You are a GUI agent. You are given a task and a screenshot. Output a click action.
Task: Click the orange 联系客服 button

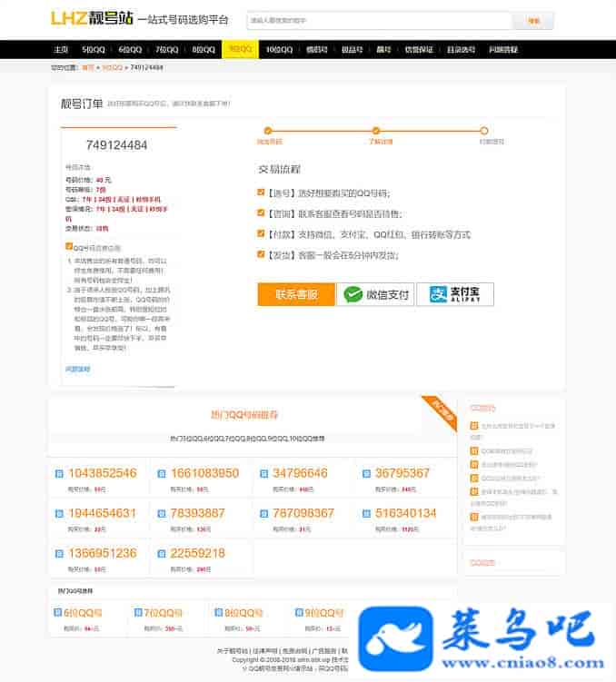coord(296,294)
